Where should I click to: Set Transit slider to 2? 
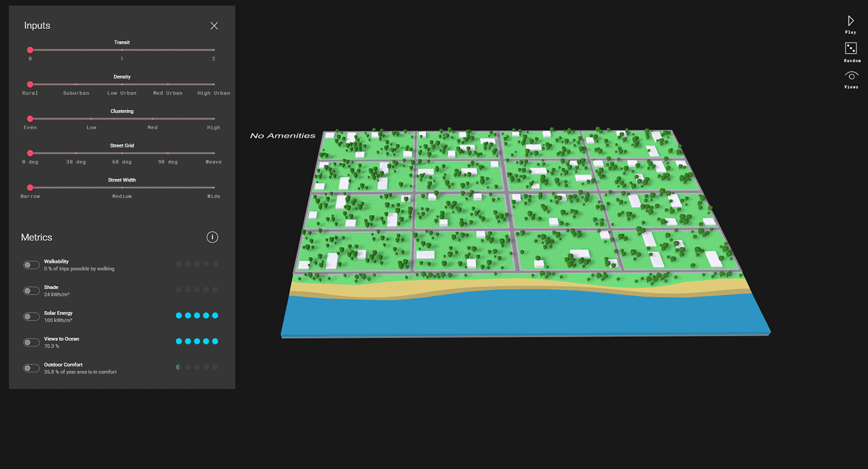pyautogui.click(x=214, y=50)
